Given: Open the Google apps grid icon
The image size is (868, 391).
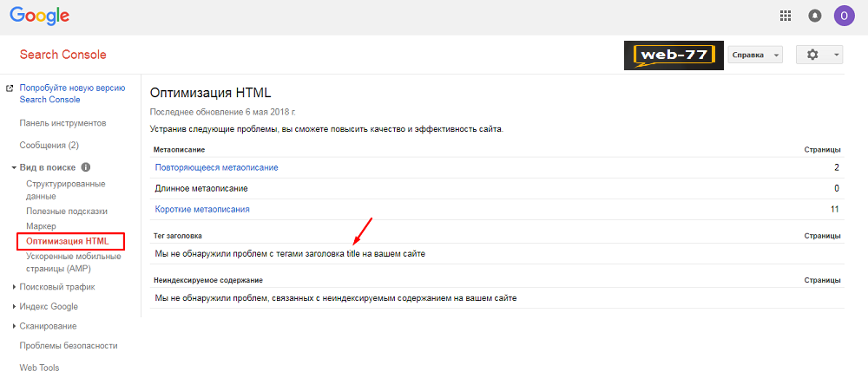Looking at the screenshot, I should [x=785, y=16].
